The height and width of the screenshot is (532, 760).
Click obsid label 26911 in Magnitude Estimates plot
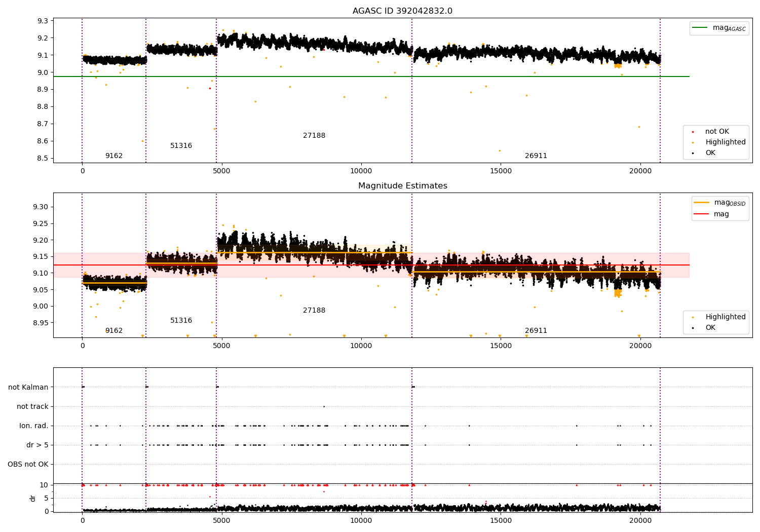click(536, 331)
